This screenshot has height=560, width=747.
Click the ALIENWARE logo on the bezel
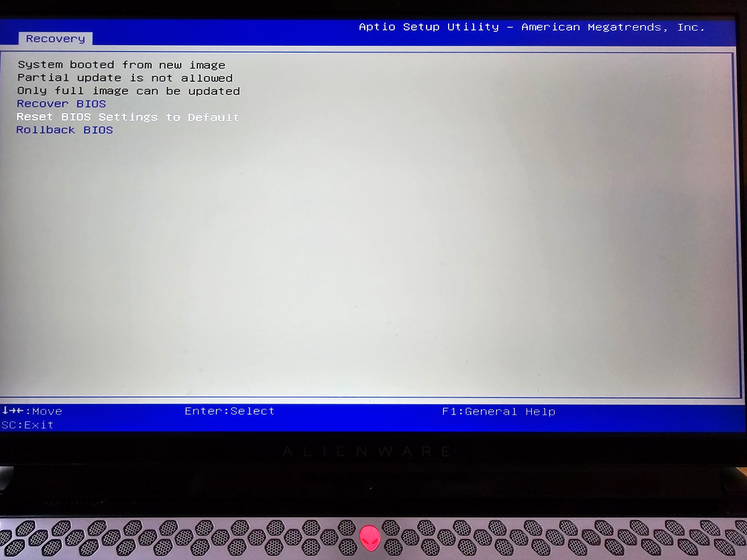366,451
